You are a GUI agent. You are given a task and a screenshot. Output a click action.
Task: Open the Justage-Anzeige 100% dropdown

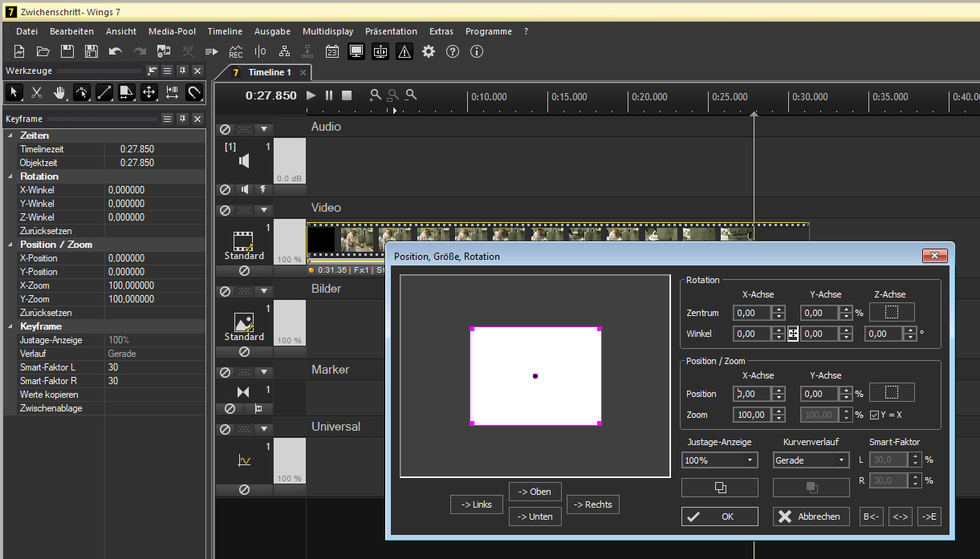pos(720,460)
